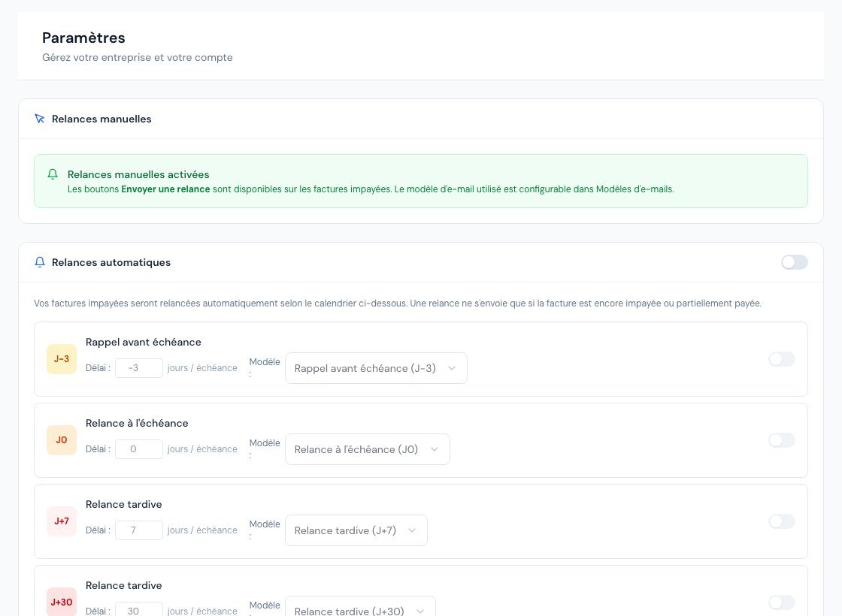Image resolution: width=842 pixels, height=616 pixels.
Task: Click the bold Envoyer une relance text
Action: [x=165, y=189]
